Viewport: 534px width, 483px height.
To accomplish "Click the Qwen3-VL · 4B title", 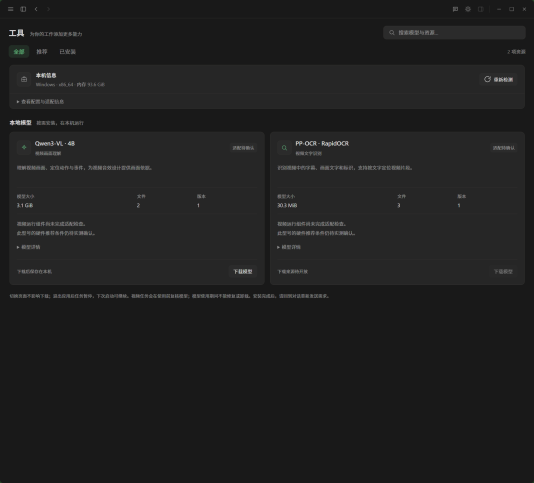I will (x=55, y=144).
